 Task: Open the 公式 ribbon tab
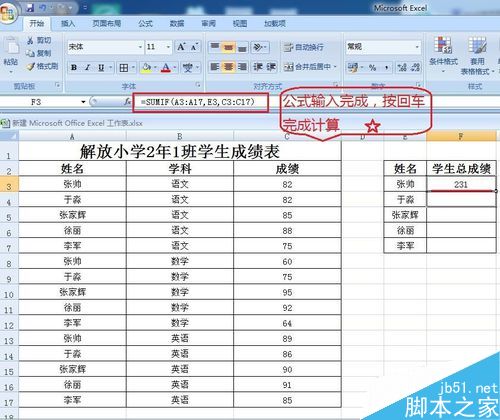tap(145, 24)
